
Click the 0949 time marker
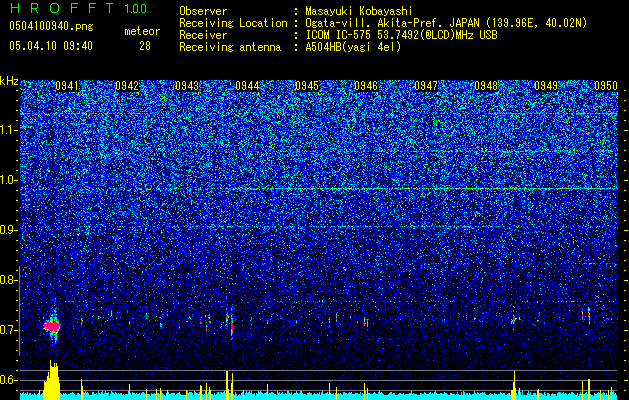546,86
